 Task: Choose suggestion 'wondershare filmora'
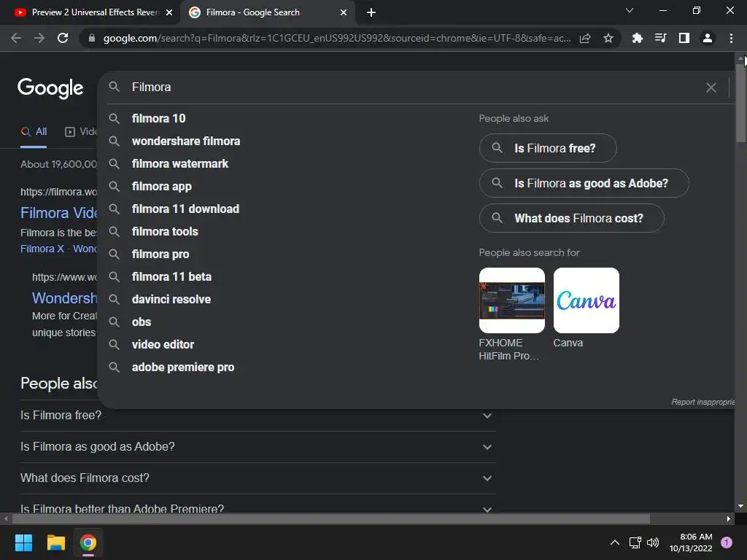pos(186,141)
